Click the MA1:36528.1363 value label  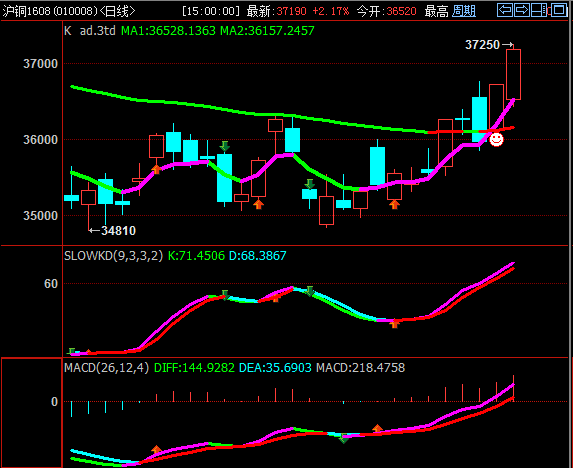[168, 31]
